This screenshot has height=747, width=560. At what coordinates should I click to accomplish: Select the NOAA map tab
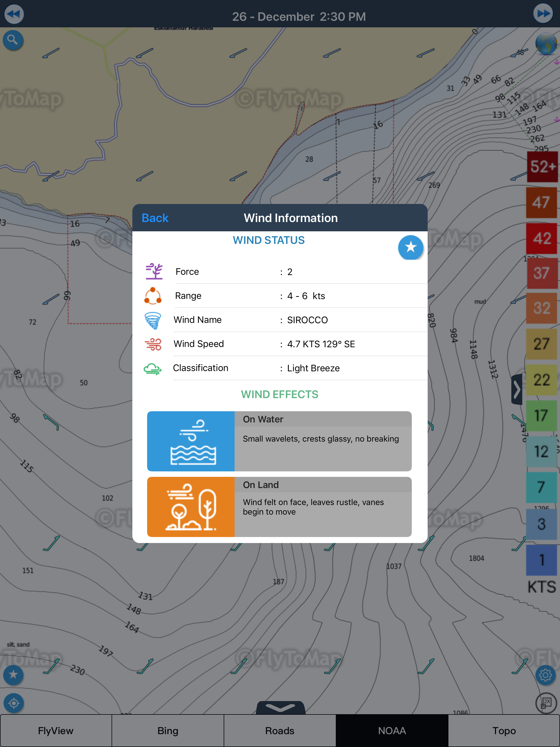click(392, 730)
